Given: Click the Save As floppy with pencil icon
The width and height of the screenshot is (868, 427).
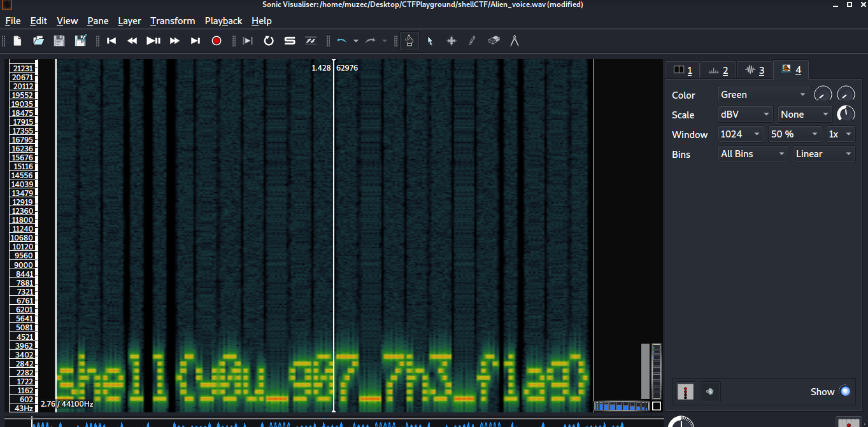Looking at the screenshot, I should pos(81,41).
